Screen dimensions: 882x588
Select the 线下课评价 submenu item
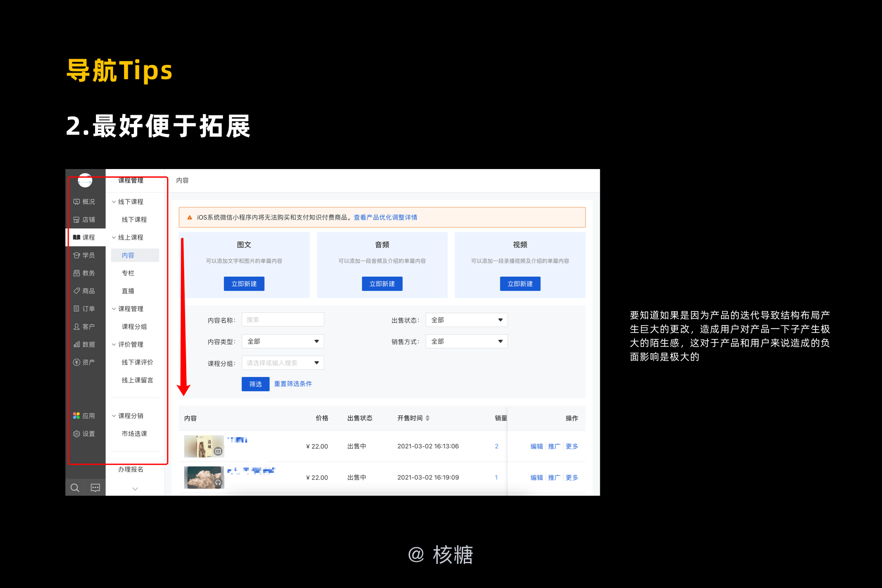138,362
